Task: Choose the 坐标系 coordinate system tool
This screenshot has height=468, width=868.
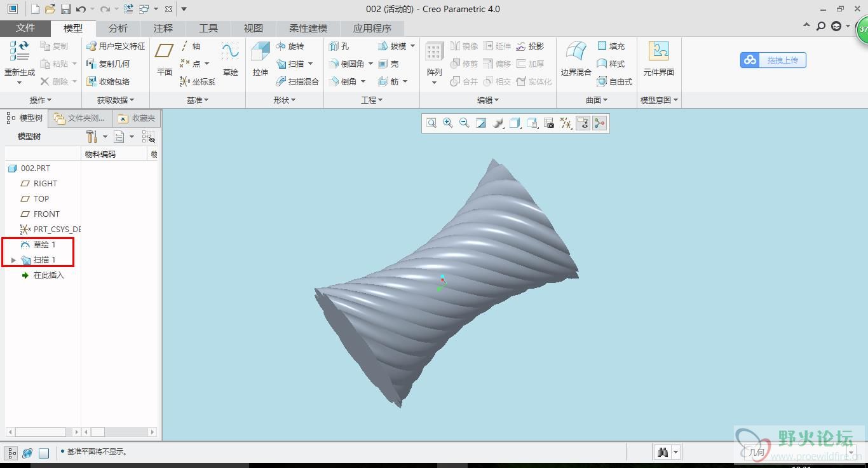Action: point(198,81)
